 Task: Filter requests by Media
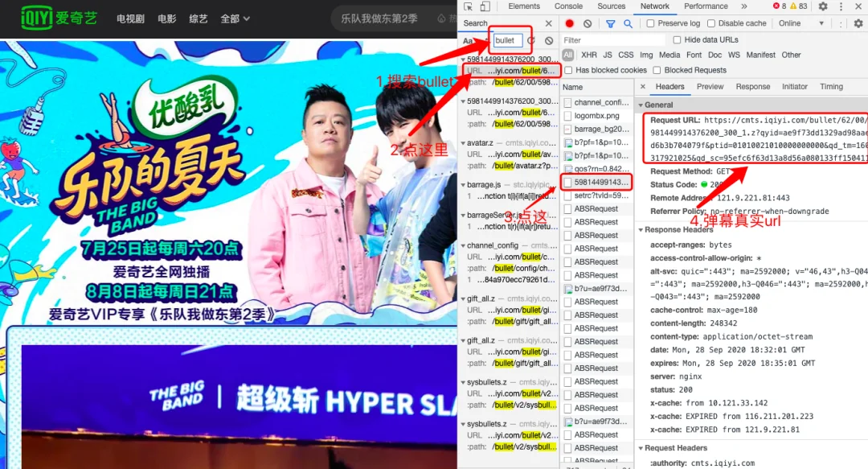[669, 55]
